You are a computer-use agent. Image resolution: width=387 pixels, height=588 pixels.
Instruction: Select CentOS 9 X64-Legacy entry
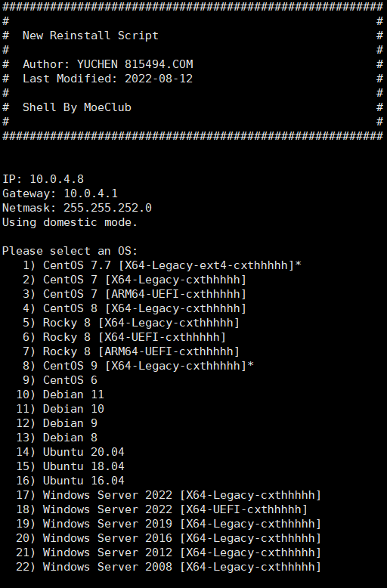point(138,366)
